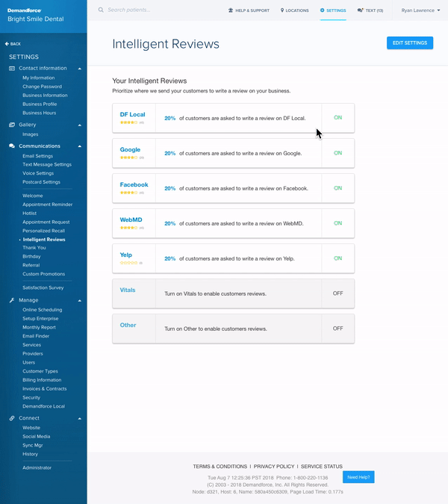Viewport: 448px width, 504px height.
Task: Open Change Password in sidebar
Action: click(42, 87)
